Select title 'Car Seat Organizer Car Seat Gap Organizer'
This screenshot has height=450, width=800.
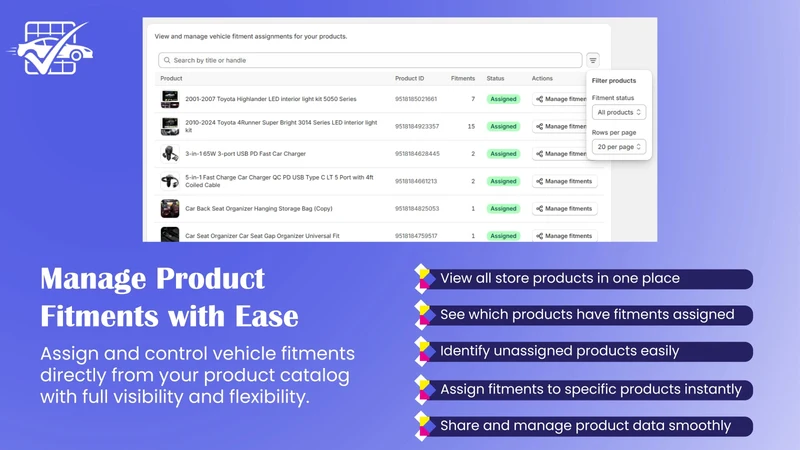point(262,236)
